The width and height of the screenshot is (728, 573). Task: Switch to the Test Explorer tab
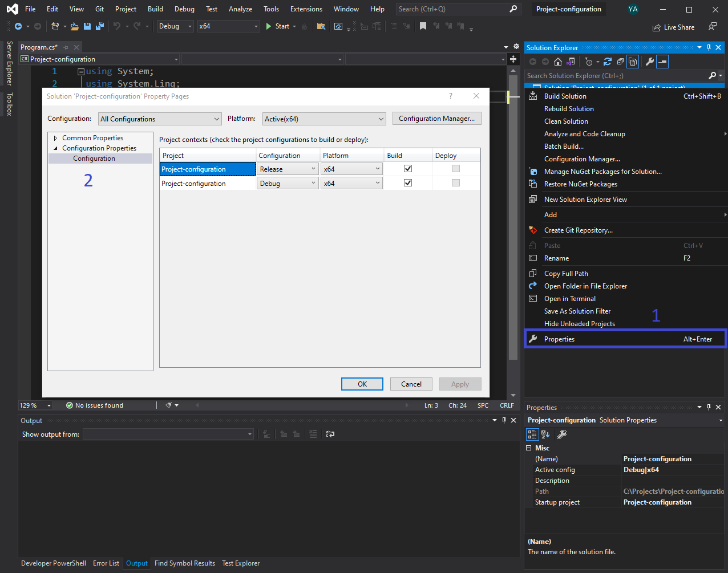pos(240,563)
